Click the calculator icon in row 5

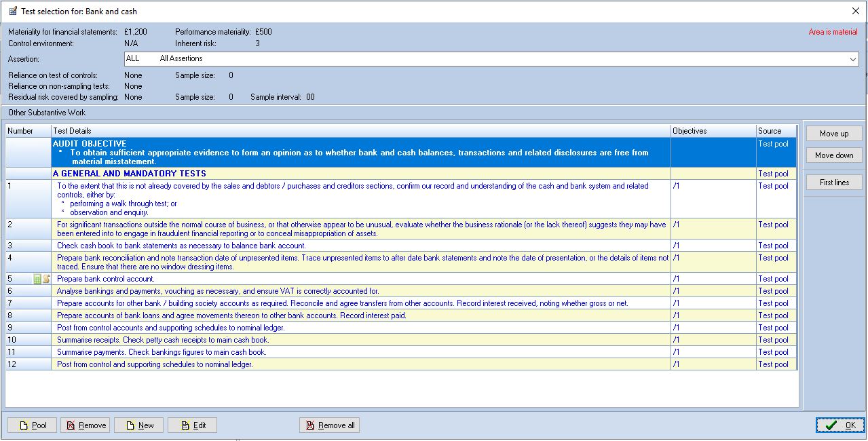[37, 279]
